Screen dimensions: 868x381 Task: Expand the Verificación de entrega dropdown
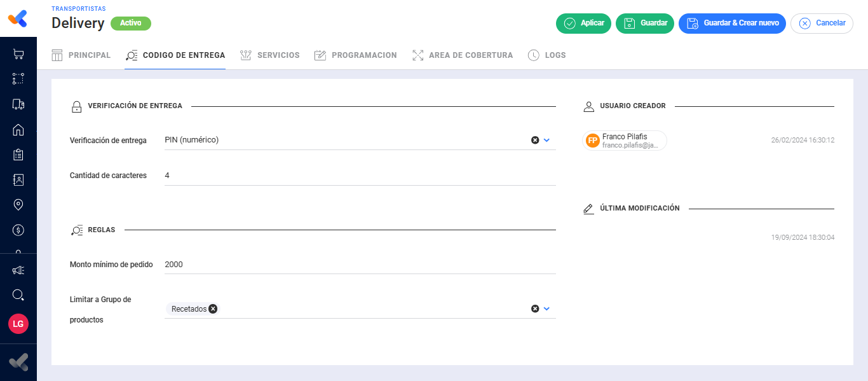546,140
